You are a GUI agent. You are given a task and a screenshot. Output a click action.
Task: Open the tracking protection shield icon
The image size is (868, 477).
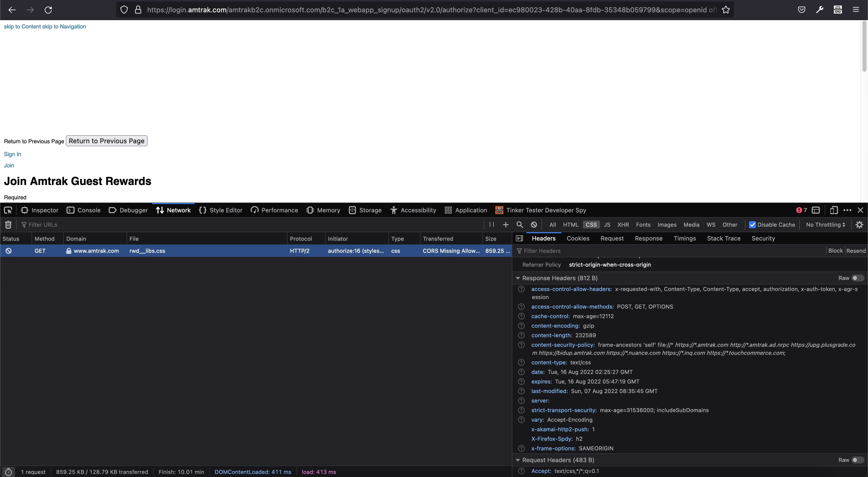pyautogui.click(x=124, y=10)
